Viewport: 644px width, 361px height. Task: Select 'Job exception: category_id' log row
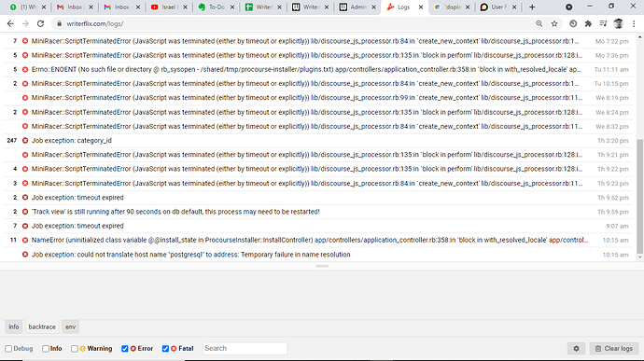pyautogui.click(x=317, y=141)
